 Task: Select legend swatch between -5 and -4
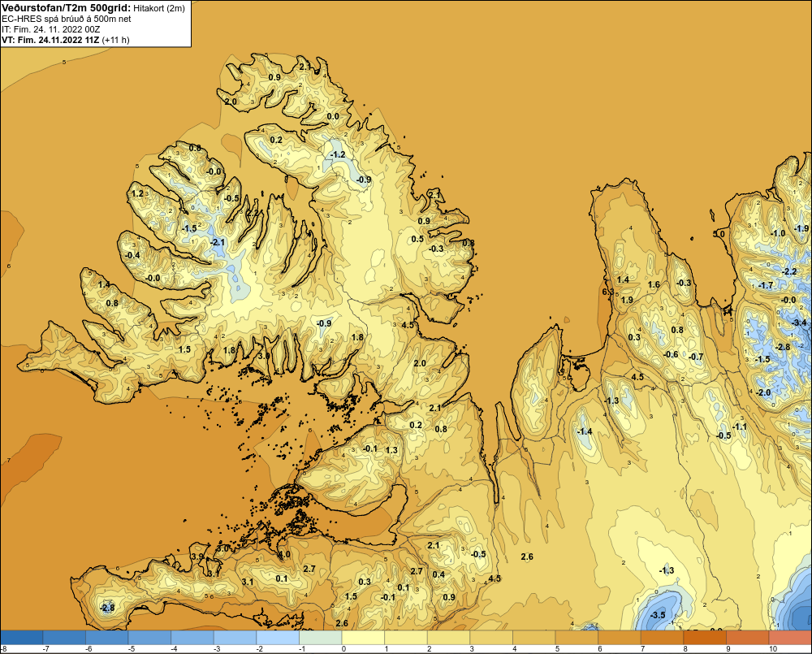tap(149, 638)
